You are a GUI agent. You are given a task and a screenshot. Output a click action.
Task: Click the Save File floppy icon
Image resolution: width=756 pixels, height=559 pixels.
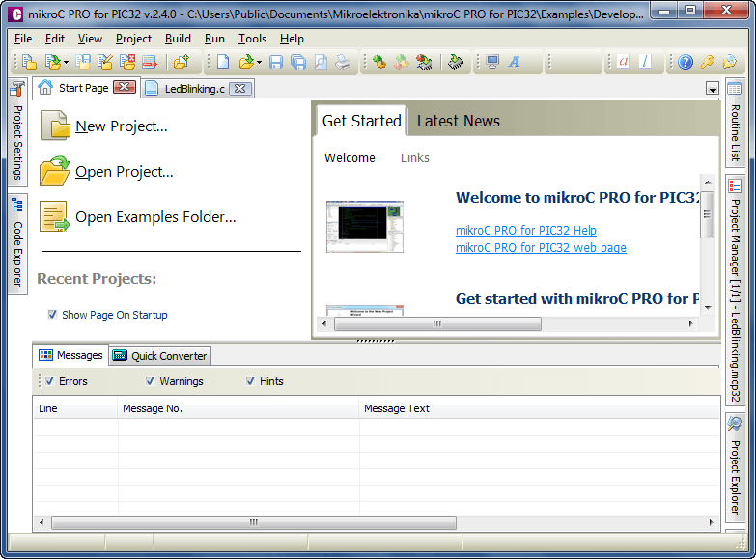point(276,62)
